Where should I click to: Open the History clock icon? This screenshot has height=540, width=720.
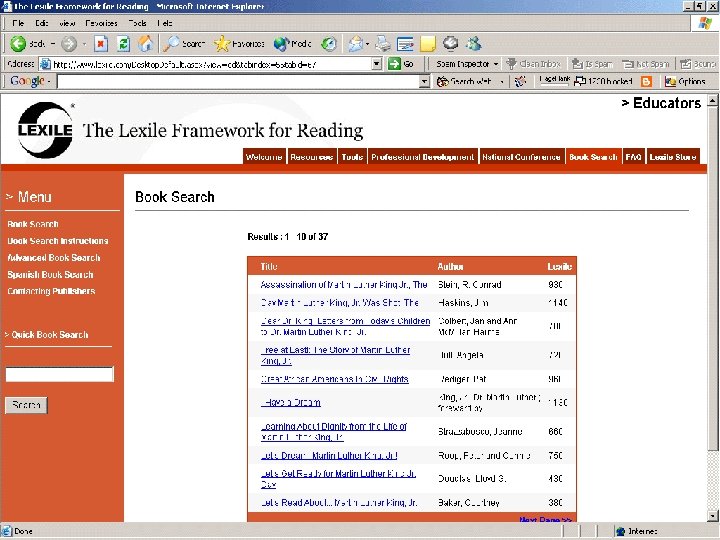328,44
